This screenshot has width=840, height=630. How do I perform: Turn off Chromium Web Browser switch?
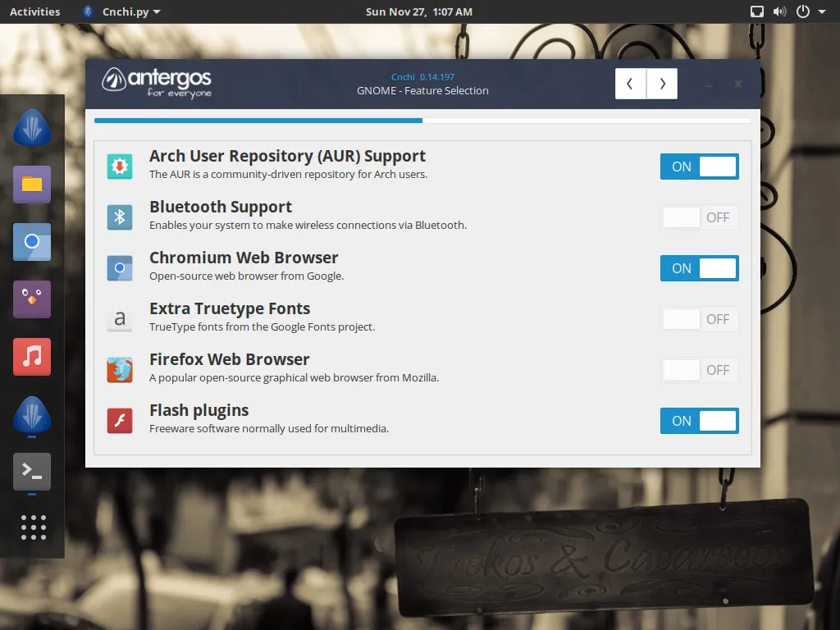699,268
